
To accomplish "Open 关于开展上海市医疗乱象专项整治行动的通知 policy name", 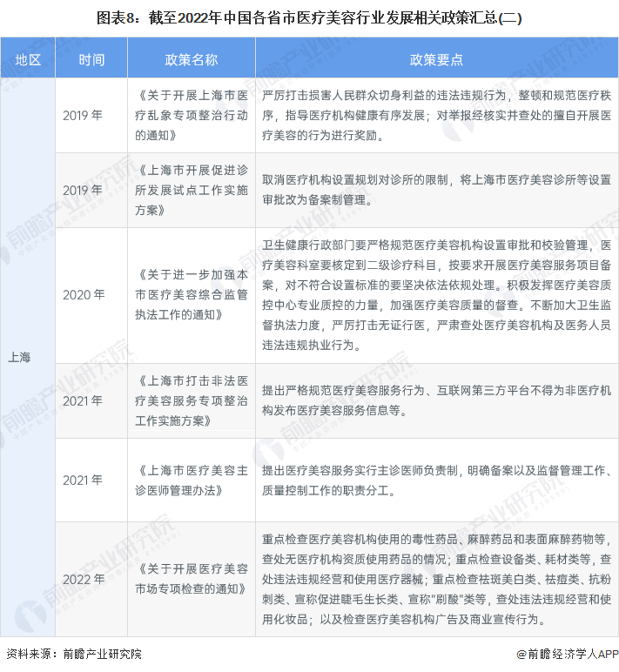I will 192,116.
